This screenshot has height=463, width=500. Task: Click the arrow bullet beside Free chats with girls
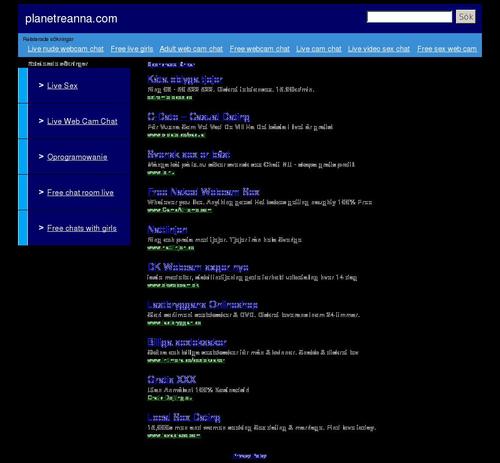point(41,228)
